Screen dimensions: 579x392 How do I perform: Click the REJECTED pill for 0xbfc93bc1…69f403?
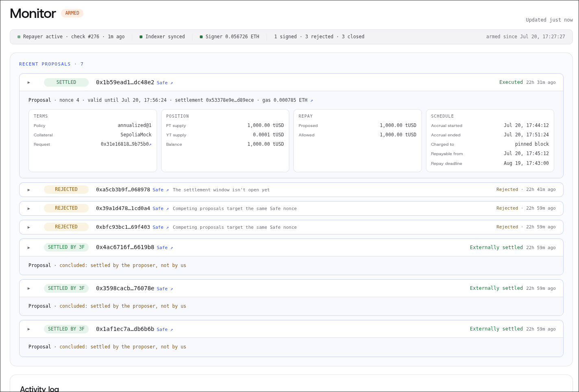pos(66,227)
